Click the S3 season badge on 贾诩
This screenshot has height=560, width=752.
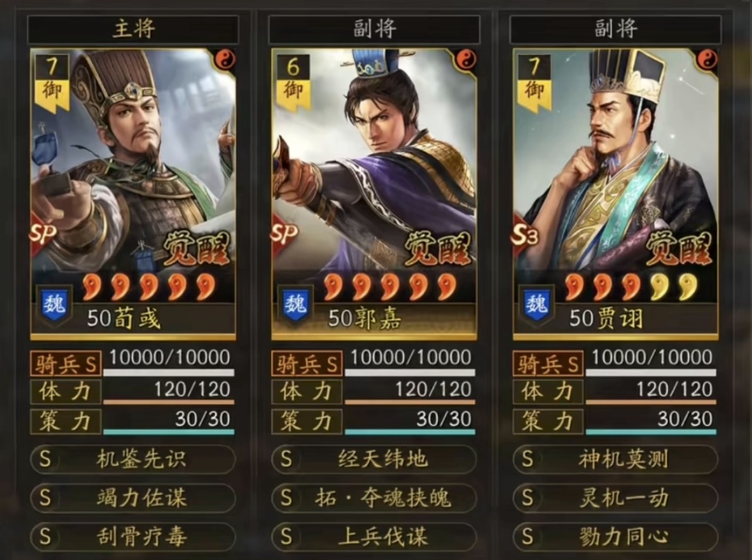tap(525, 234)
